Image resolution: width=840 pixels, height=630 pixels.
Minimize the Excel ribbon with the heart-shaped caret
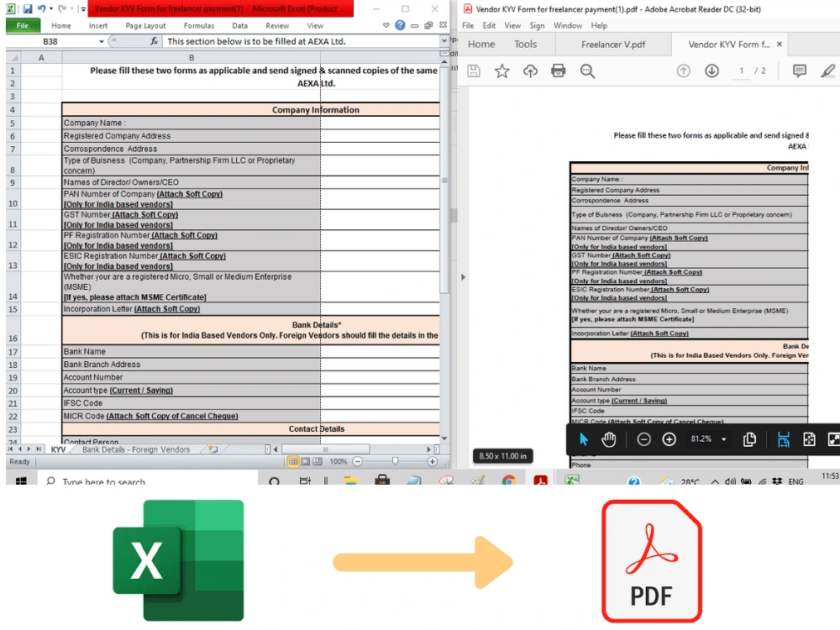(x=386, y=25)
